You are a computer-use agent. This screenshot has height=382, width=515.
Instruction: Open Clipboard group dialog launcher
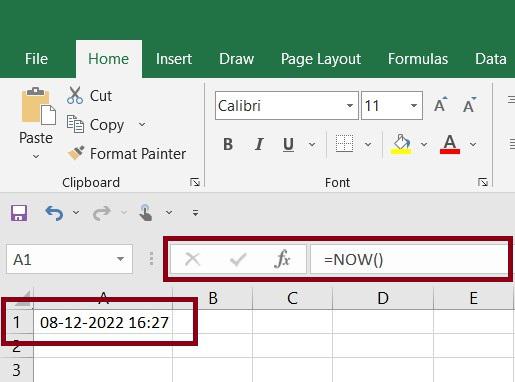click(x=195, y=182)
